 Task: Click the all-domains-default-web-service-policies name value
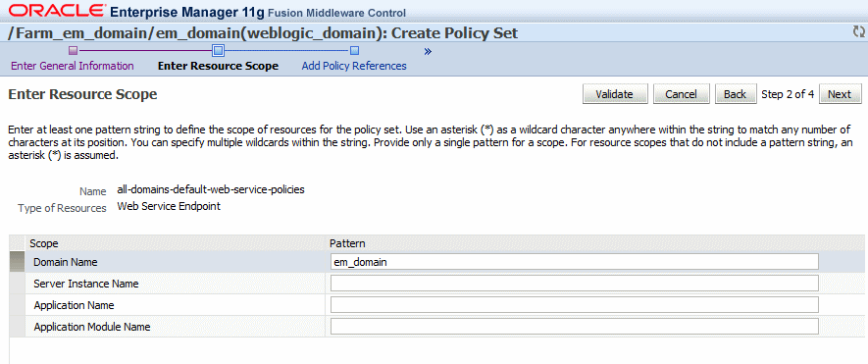pyautogui.click(x=211, y=190)
